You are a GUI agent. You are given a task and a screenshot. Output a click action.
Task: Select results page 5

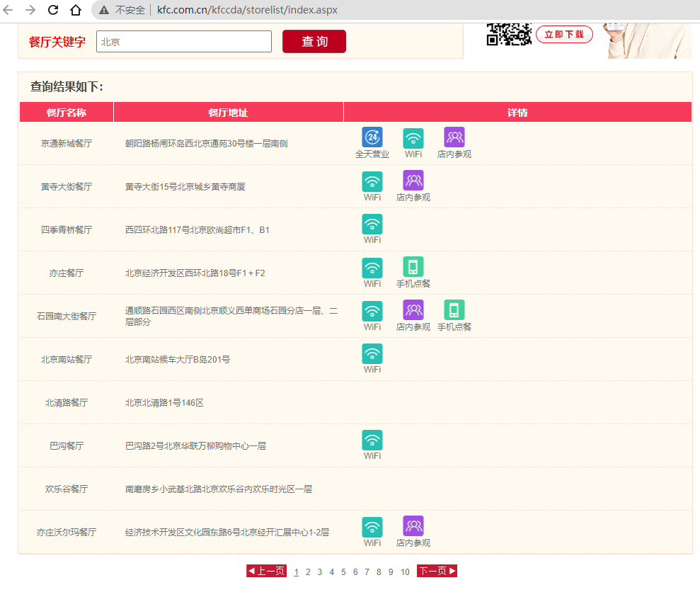point(343,572)
